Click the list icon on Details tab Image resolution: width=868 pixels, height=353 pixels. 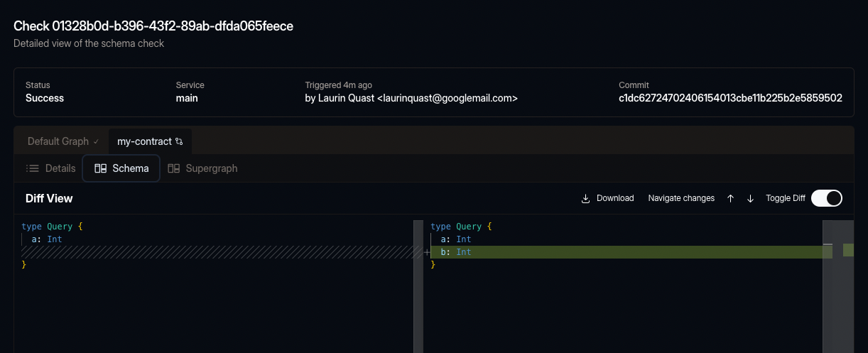[x=33, y=168]
